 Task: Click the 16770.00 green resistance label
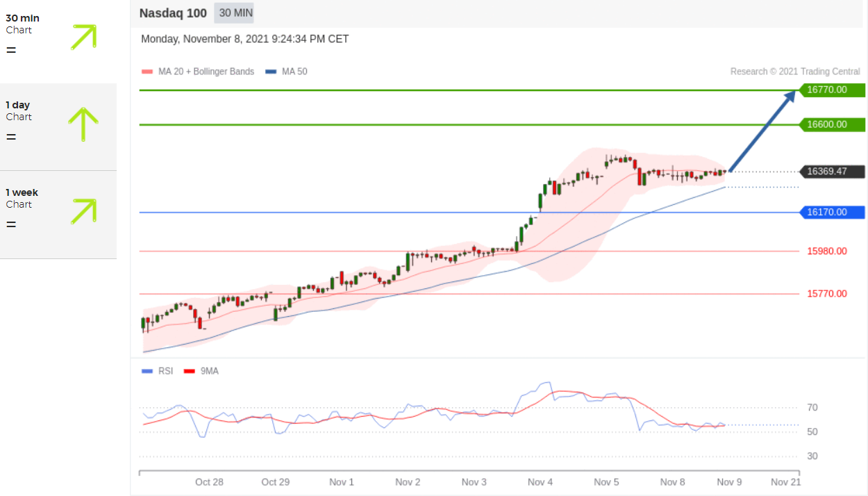click(x=832, y=90)
